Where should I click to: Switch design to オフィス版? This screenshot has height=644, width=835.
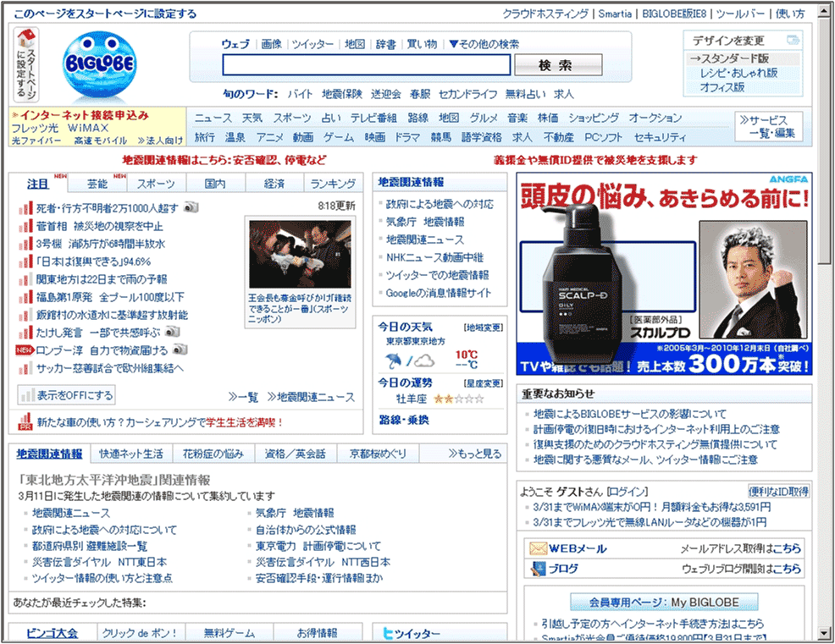[x=722, y=87]
